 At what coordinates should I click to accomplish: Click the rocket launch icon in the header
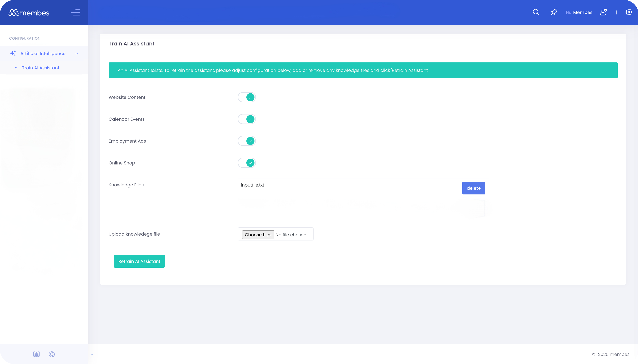[x=554, y=12]
